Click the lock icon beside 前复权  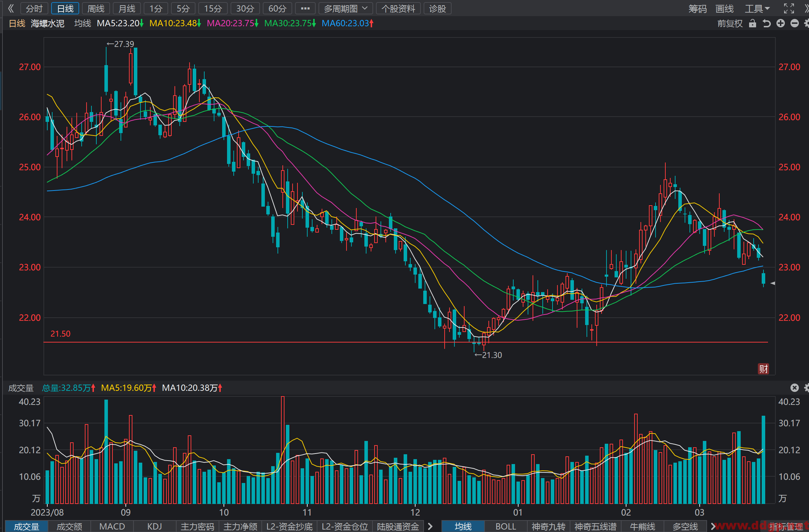(x=752, y=23)
